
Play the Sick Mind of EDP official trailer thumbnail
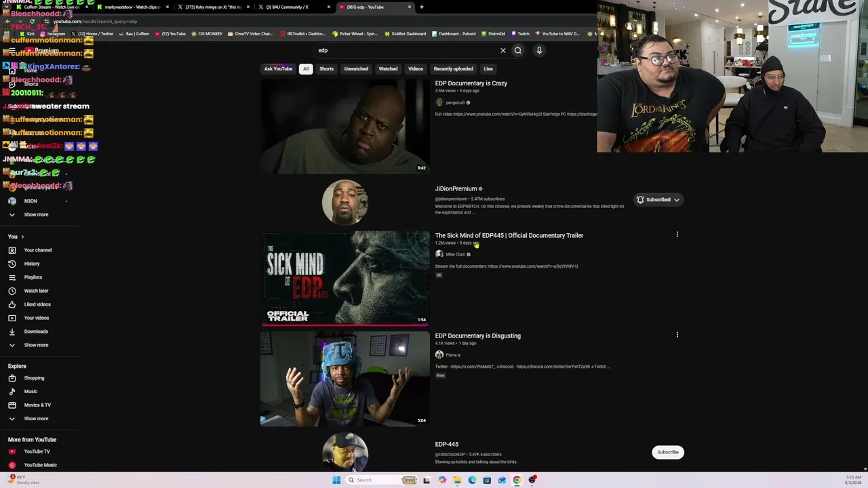click(x=345, y=279)
